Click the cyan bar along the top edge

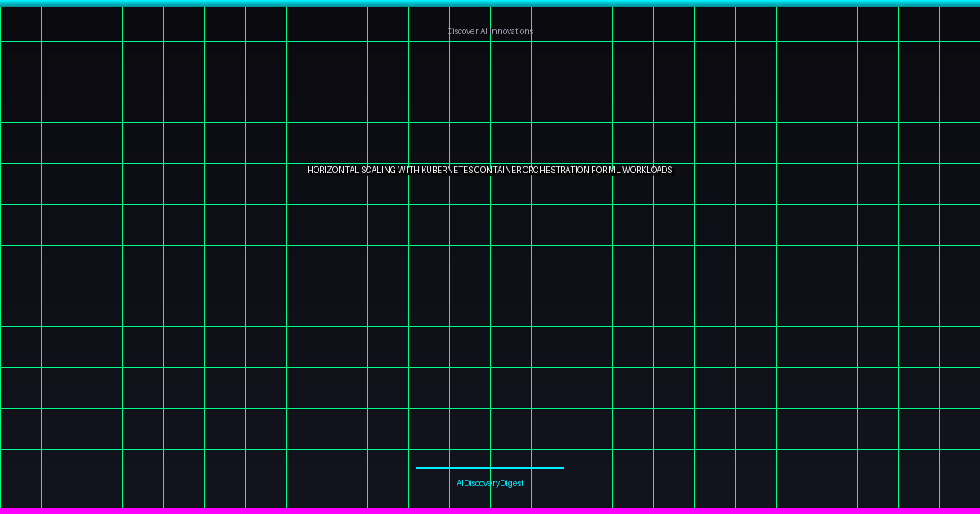pos(490,3)
